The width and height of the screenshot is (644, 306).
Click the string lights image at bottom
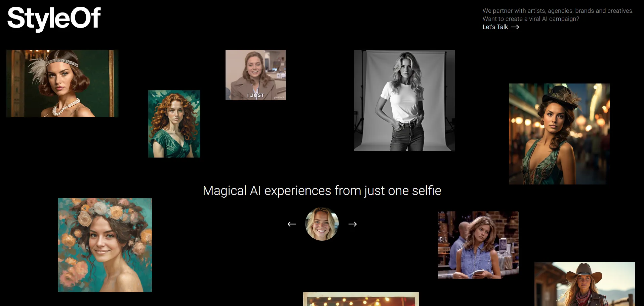361,299
